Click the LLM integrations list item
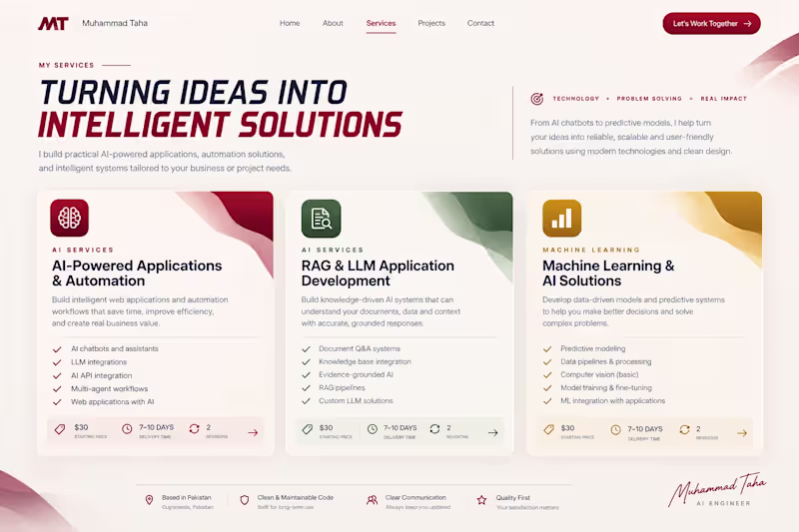Screen dimensions: 799x532 tap(99, 362)
